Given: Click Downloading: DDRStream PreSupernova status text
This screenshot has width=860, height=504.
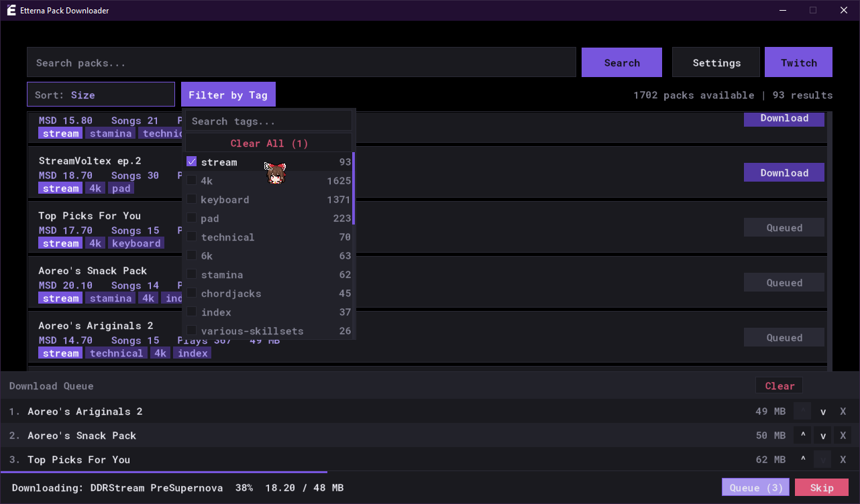Looking at the screenshot, I should point(117,488).
